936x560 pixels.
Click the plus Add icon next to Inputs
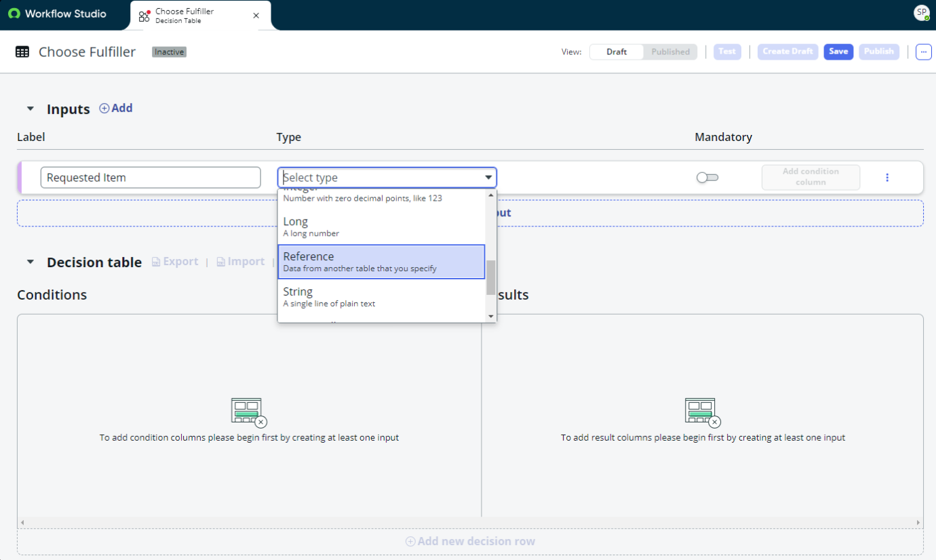[x=104, y=108]
